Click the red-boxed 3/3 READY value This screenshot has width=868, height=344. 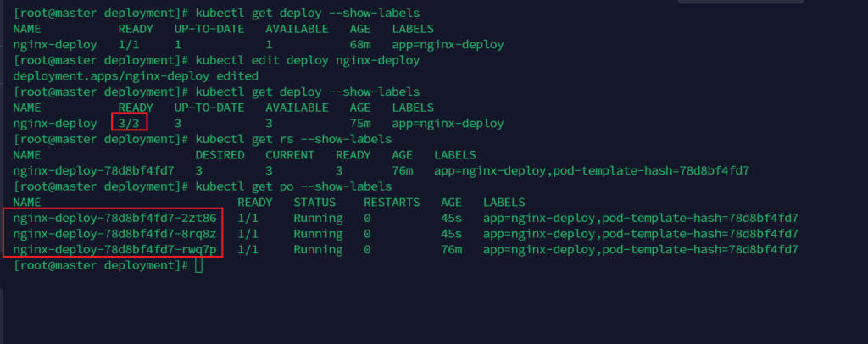pyautogui.click(x=129, y=124)
